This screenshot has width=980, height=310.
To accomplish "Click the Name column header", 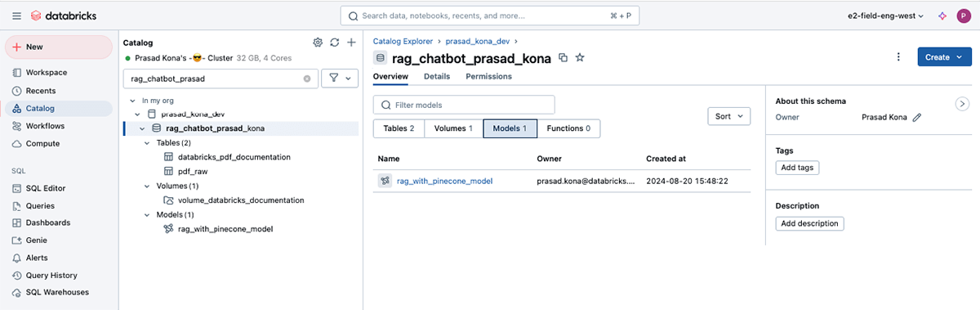I will 389,159.
